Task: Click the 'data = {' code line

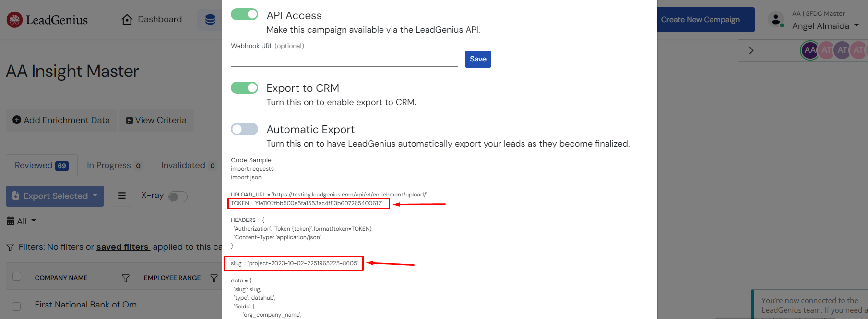Action: coord(241,281)
